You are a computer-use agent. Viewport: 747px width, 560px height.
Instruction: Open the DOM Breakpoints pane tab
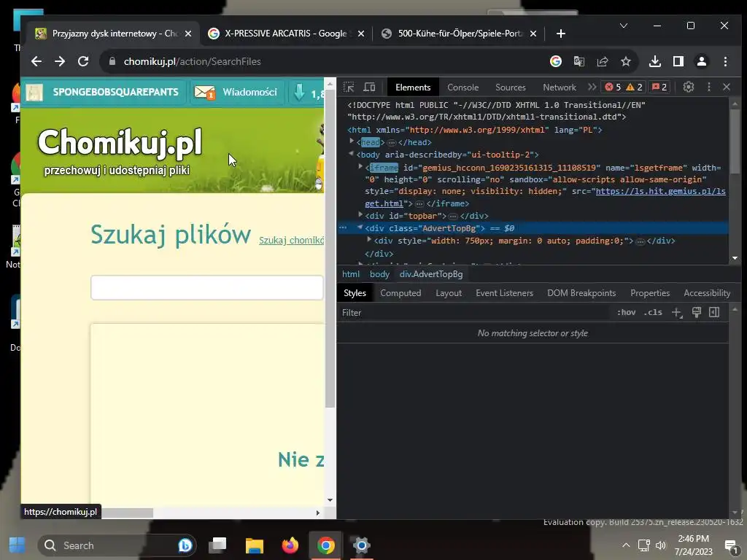581,293
